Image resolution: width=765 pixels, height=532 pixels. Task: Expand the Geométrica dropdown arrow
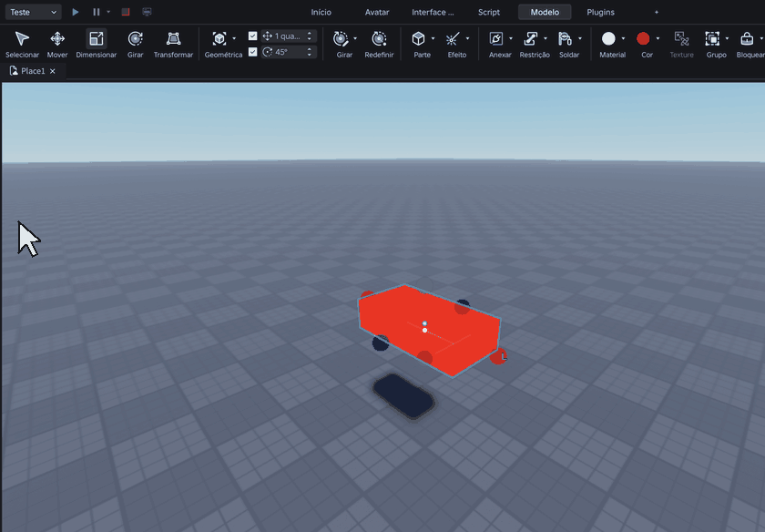tap(234, 38)
